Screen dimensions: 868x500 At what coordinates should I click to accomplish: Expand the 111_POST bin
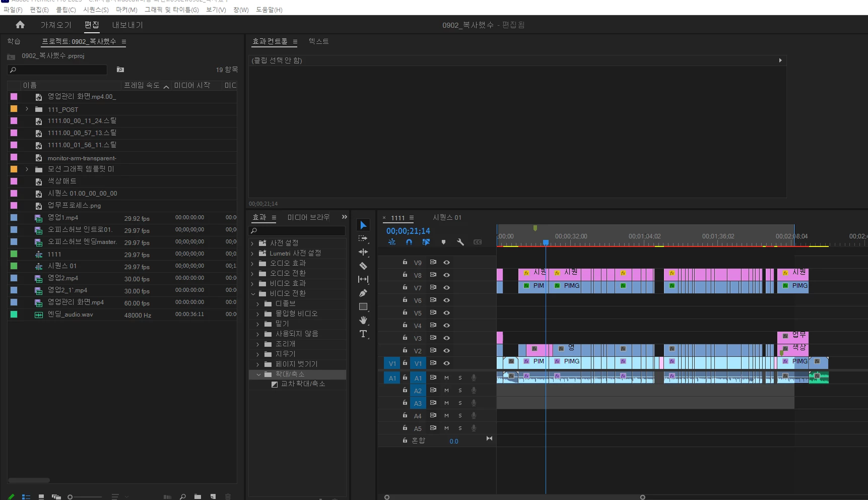click(27, 109)
